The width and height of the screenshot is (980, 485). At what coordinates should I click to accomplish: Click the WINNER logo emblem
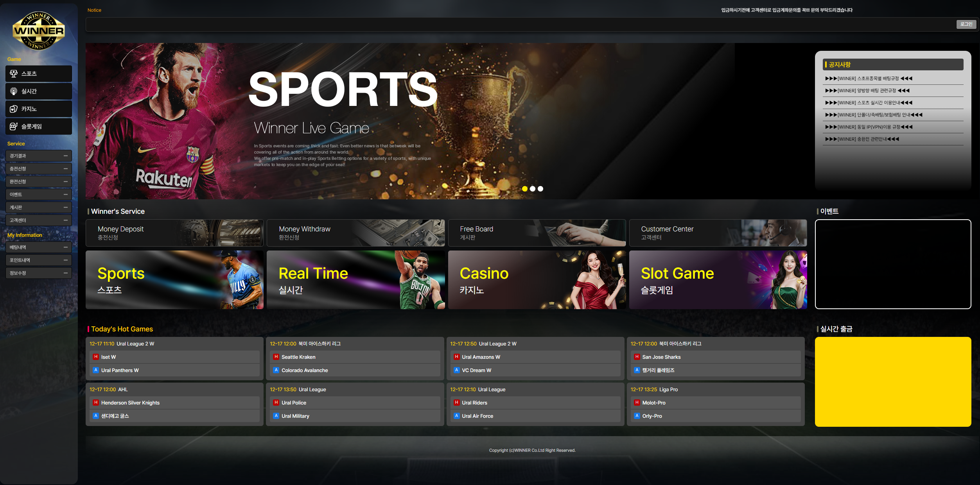38,30
